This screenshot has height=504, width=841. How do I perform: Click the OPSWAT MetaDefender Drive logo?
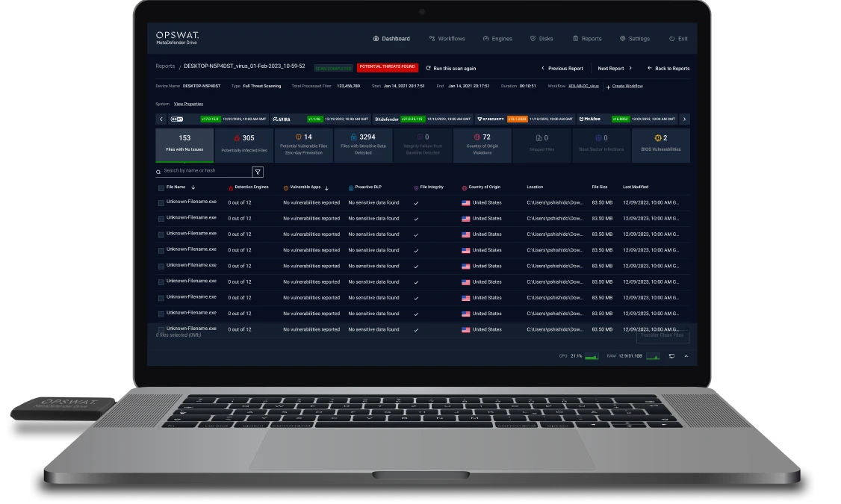pos(177,37)
